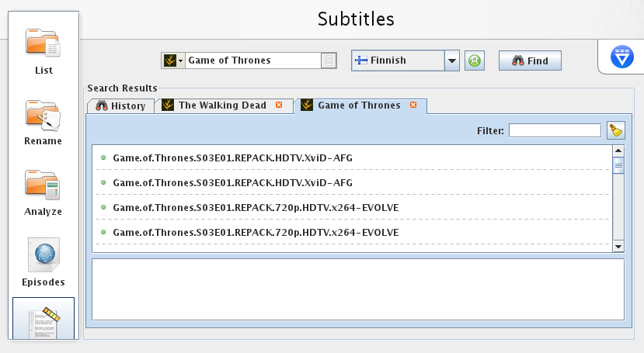Image resolution: width=644 pixels, height=353 pixels.
Task: Expand the Finnish language dropdown arrow
Action: click(452, 61)
